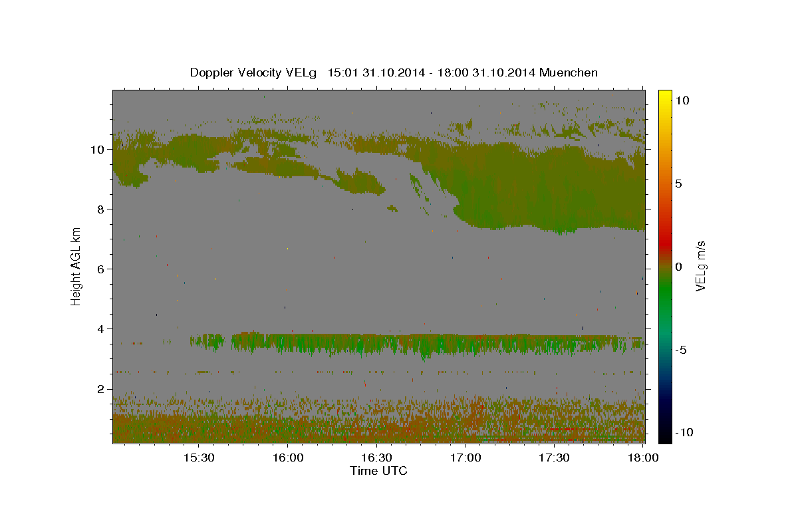Click the colorbar tick label '-10'
The image size is (798, 532).
point(684,432)
